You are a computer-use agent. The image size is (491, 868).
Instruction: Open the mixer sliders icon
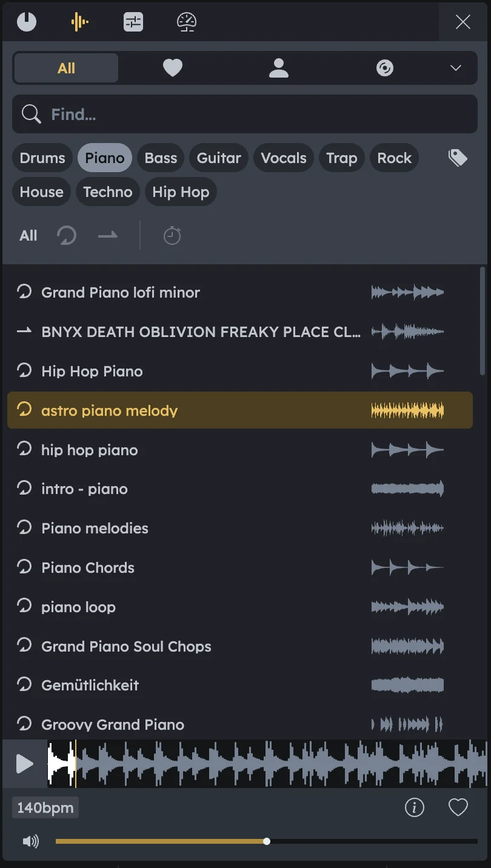133,22
